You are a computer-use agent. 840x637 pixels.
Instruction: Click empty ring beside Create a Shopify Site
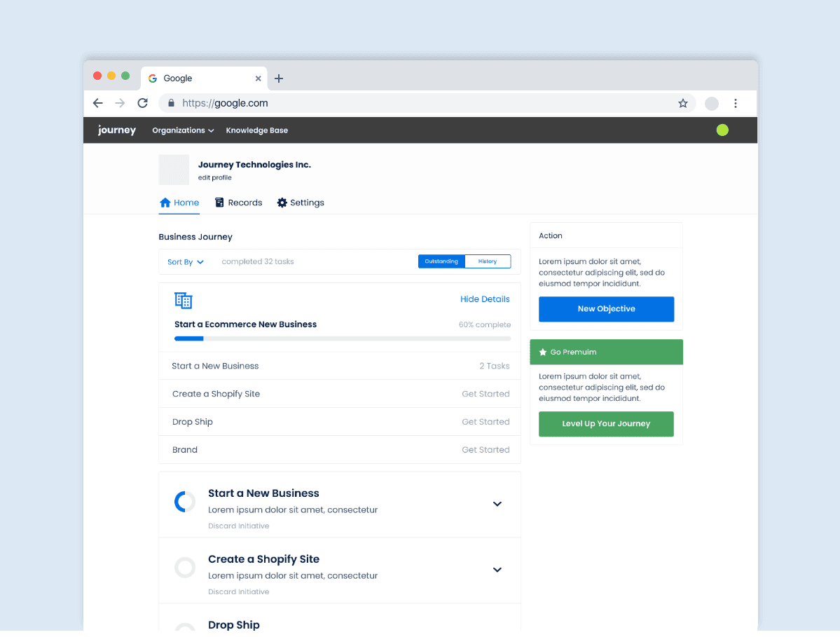[x=185, y=568]
